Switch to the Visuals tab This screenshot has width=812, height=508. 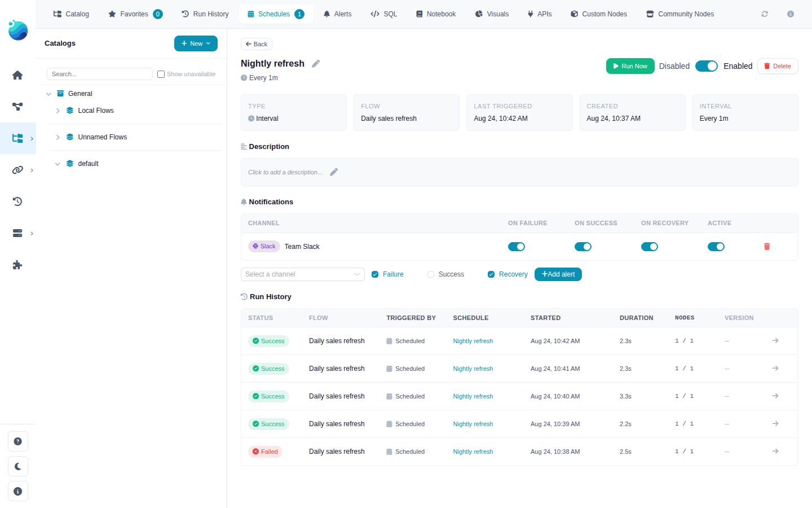(x=492, y=14)
